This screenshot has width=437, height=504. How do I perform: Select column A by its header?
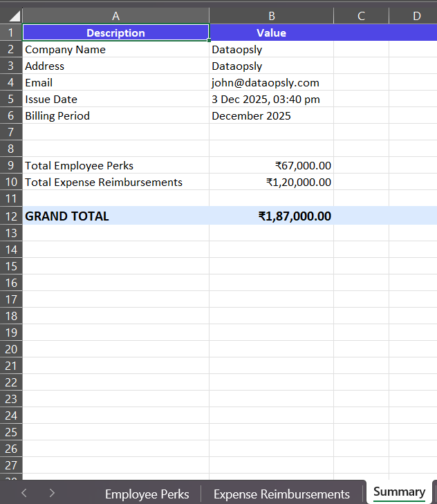click(x=115, y=16)
